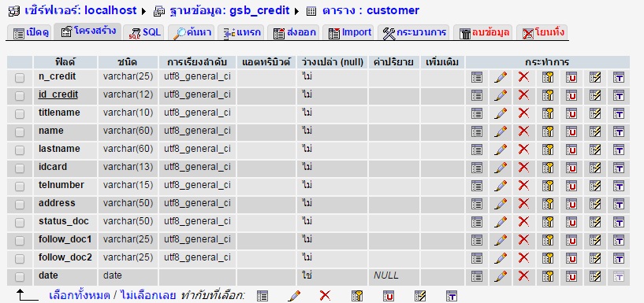
Task: Click pencil edit icon for date row
Action: (500, 276)
